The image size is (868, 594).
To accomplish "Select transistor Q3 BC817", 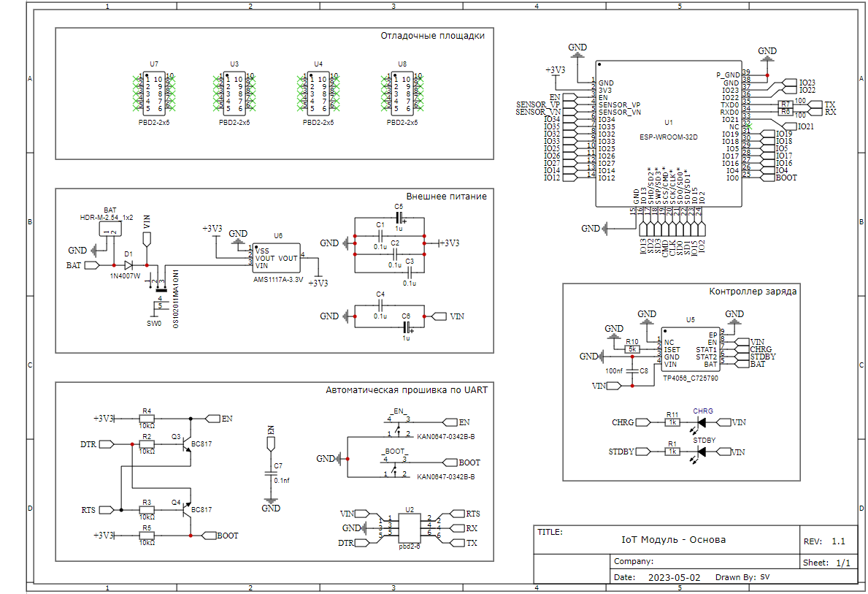I will coord(185,443).
